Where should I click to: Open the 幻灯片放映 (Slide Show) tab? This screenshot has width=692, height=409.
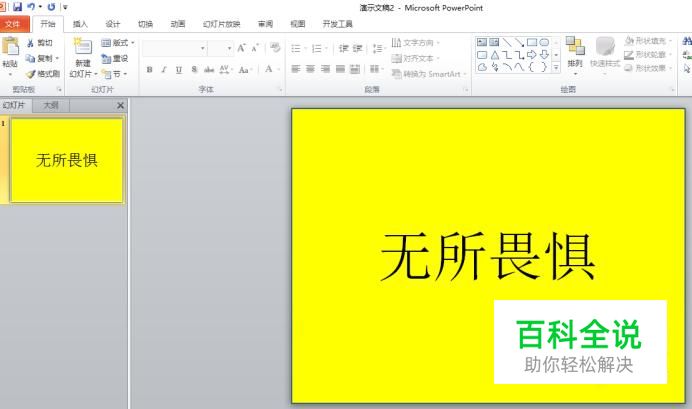point(222,24)
